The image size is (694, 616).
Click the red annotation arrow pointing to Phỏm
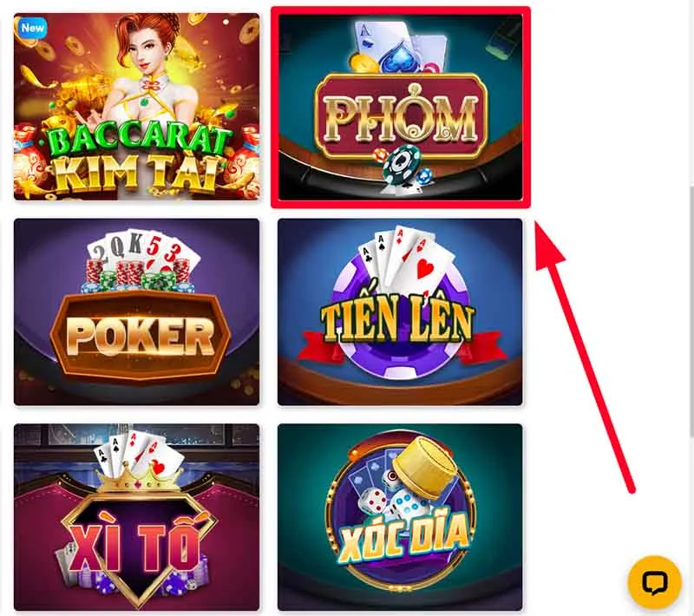click(x=584, y=357)
